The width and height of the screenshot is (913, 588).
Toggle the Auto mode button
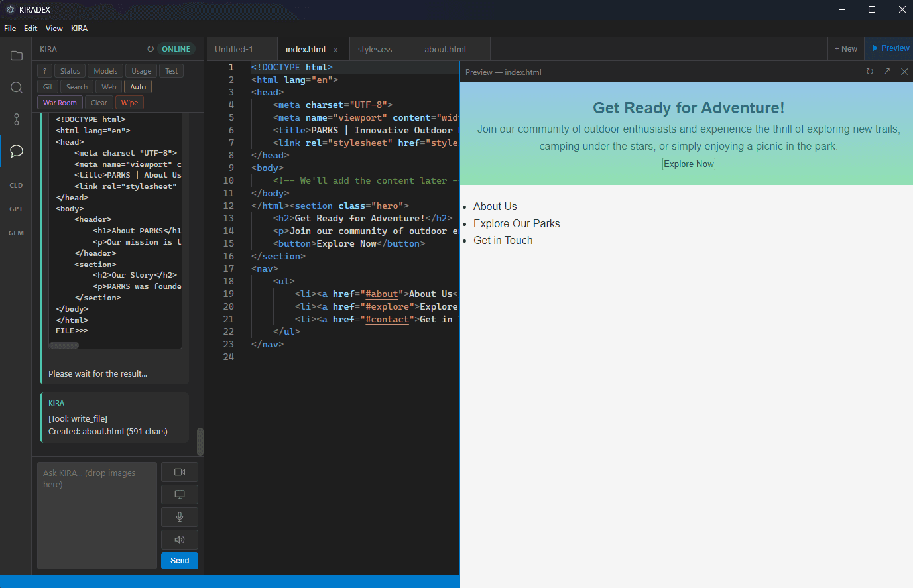[137, 86]
